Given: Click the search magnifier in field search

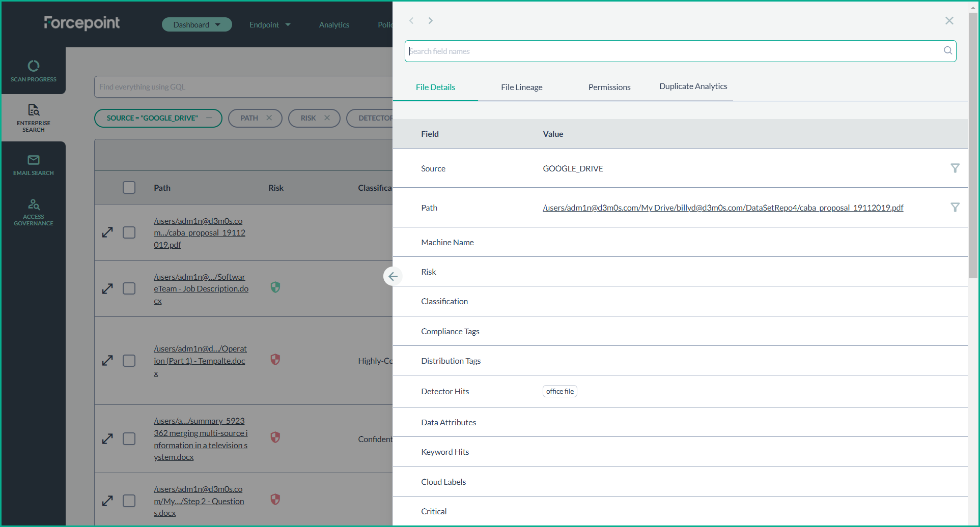Looking at the screenshot, I should [947, 51].
